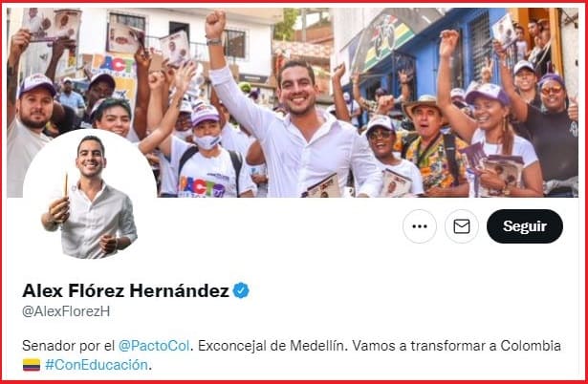Click the @AlexFlorezH handle text
The height and width of the screenshot is (384, 588).
(x=66, y=311)
